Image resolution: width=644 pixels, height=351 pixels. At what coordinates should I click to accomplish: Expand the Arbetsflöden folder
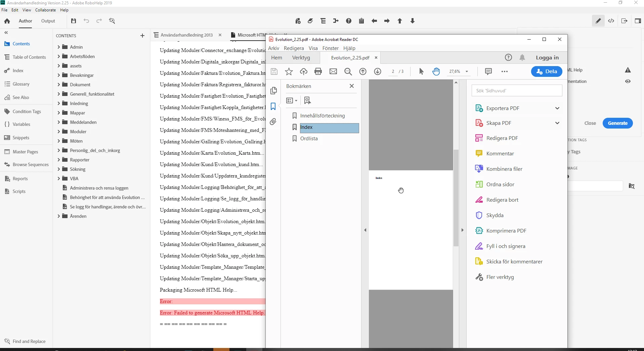pyautogui.click(x=59, y=56)
